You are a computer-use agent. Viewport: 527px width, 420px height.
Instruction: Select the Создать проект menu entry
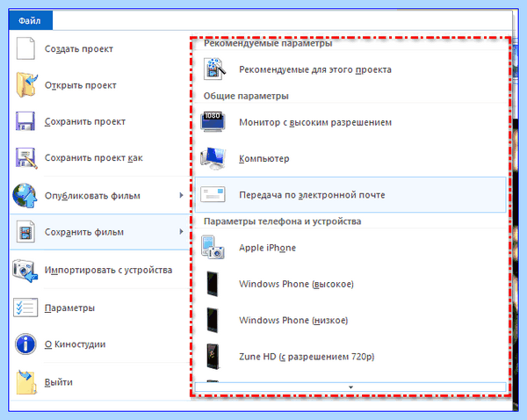[x=100, y=48]
